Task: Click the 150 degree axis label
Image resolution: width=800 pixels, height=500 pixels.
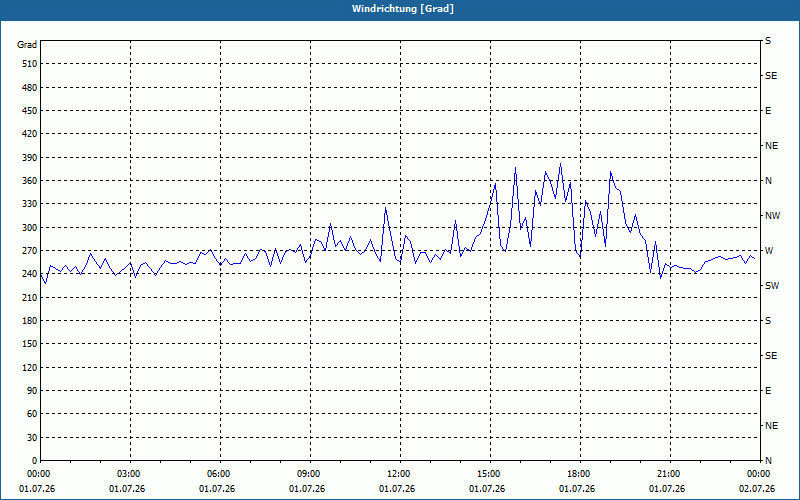Action: click(x=30, y=344)
